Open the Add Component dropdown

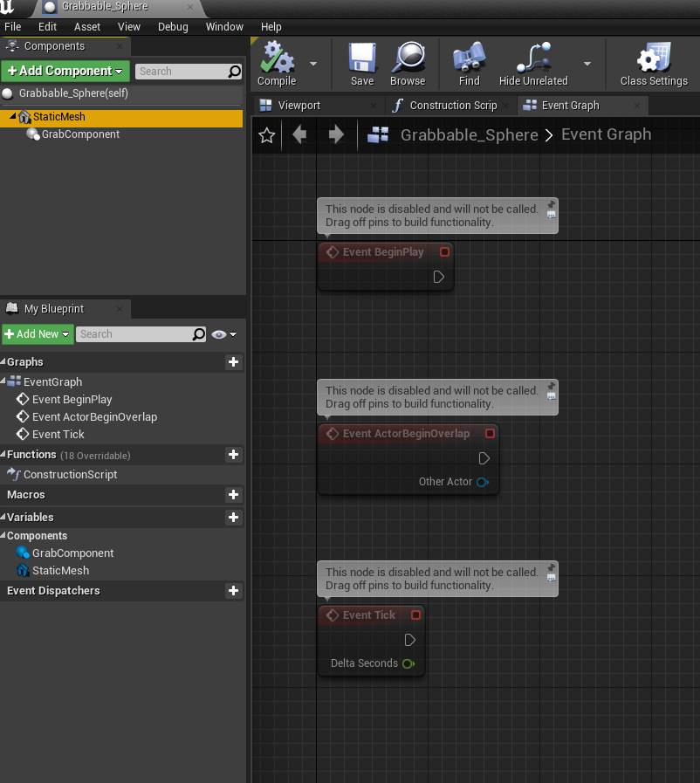click(x=65, y=71)
